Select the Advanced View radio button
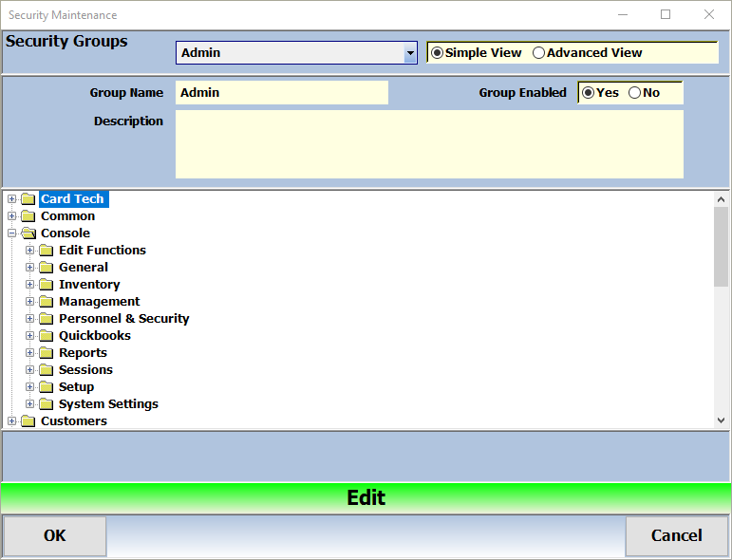The image size is (732, 560). pyautogui.click(x=539, y=53)
